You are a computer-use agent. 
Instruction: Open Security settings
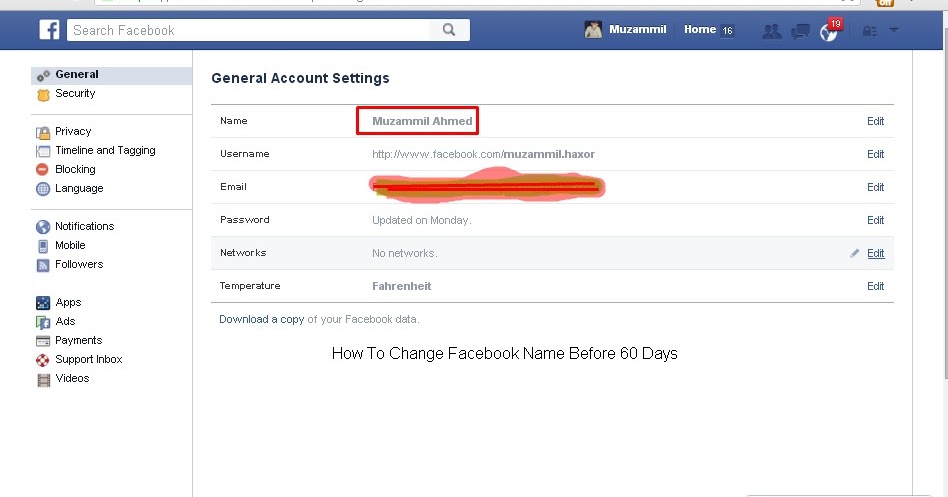[x=75, y=93]
